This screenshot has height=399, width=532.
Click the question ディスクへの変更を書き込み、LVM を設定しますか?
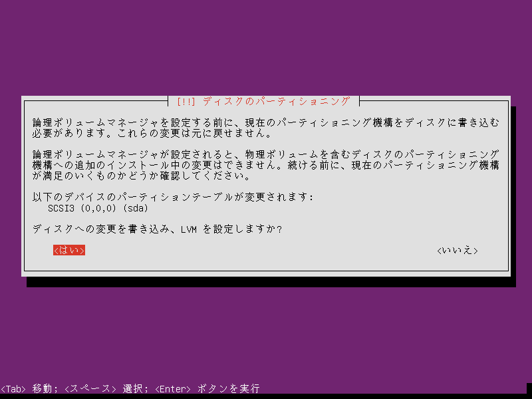click(157, 229)
